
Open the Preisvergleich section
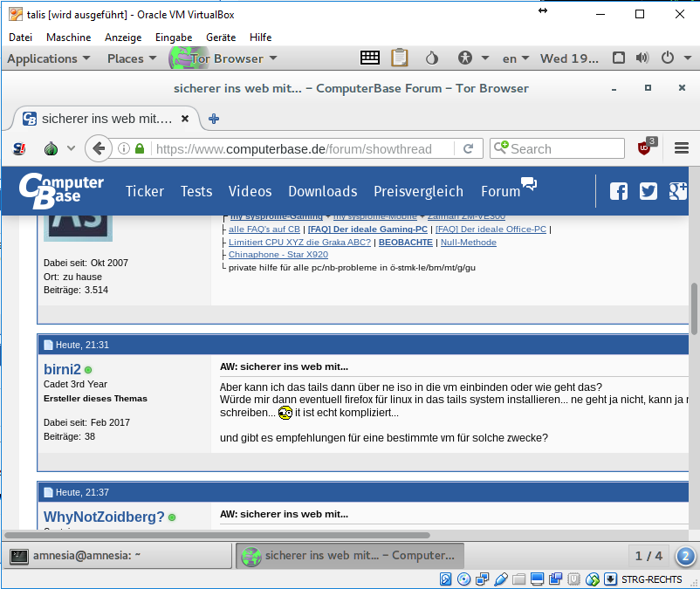point(418,191)
